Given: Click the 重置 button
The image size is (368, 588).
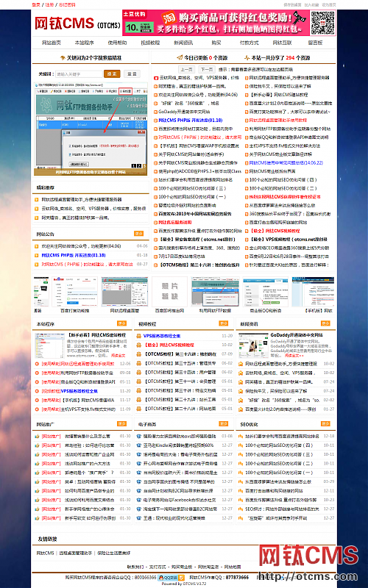Looking at the screenshot, I should point(132,74).
